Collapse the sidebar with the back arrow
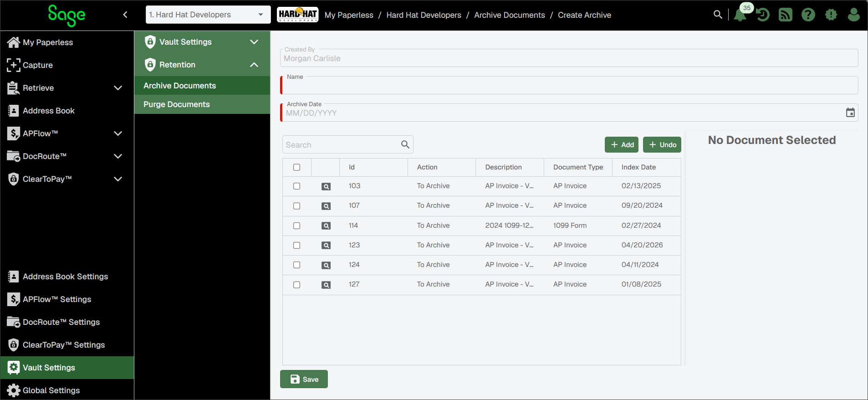Screen dimensions: 868x400 tap(125, 15)
